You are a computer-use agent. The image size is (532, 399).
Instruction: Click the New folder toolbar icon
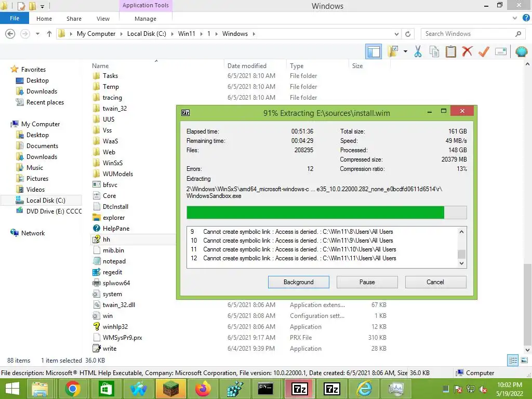[x=393, y=51]
